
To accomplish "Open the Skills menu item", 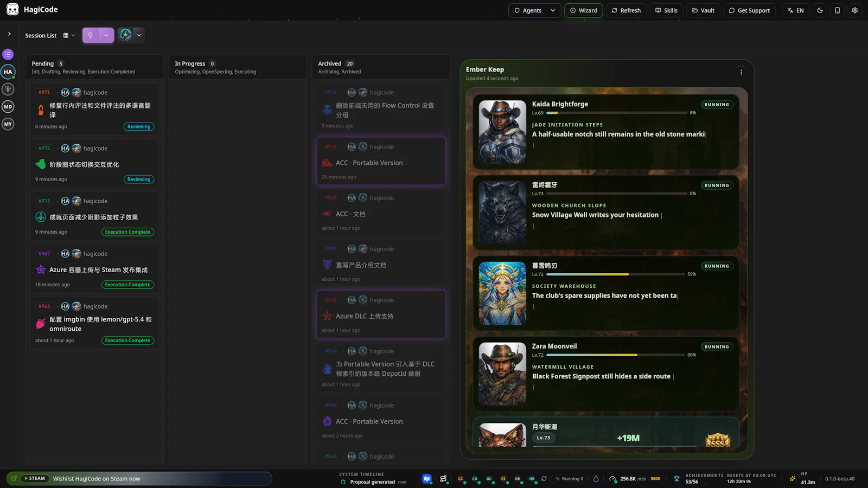I will click(x=666, y=10).
